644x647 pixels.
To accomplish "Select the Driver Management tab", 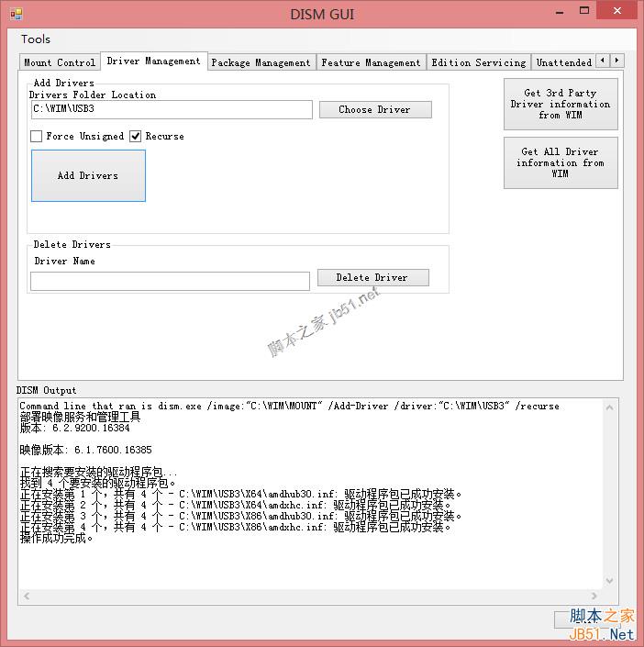I will click(x=153, y=61).
